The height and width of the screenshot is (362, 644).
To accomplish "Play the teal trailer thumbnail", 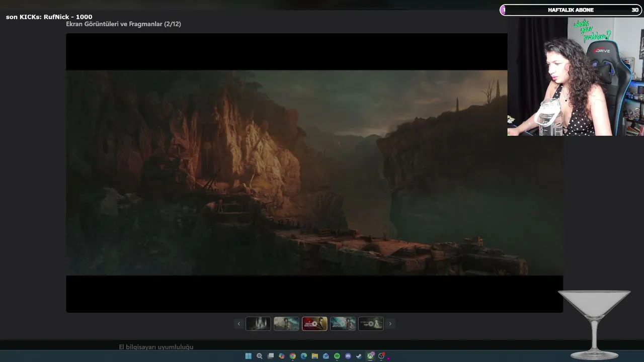I will [343, 324].
